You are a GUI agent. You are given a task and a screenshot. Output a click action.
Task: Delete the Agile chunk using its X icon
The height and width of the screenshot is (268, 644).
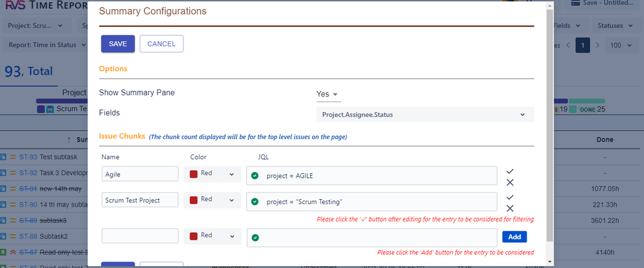coord(510,182)
